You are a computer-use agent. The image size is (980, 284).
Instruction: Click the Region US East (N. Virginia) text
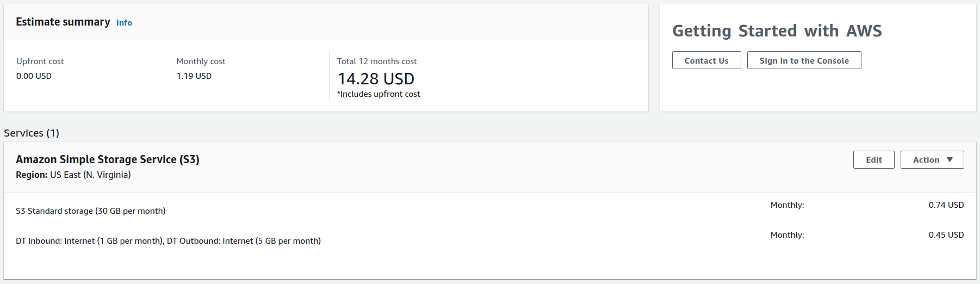(x=73, y=175)
